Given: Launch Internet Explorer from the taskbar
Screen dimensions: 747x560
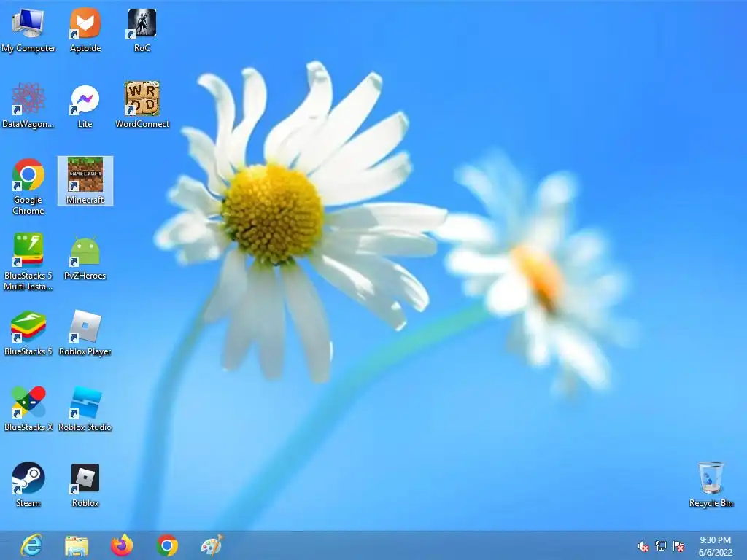Looking at the screenshot, I should [x=31, y=545].
